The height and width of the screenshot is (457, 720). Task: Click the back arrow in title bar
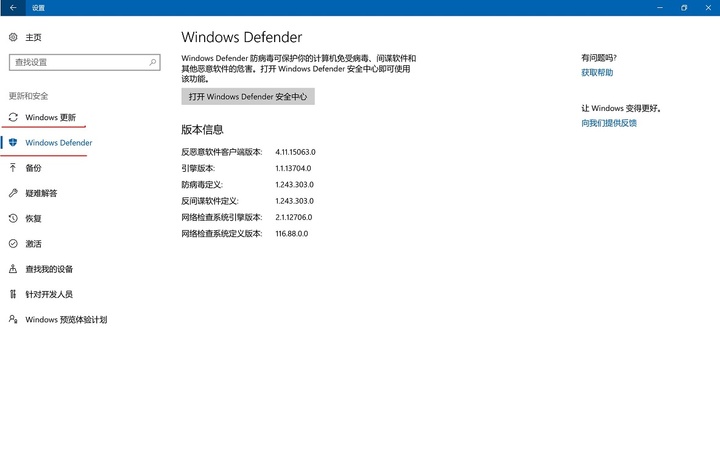point(13,7)
